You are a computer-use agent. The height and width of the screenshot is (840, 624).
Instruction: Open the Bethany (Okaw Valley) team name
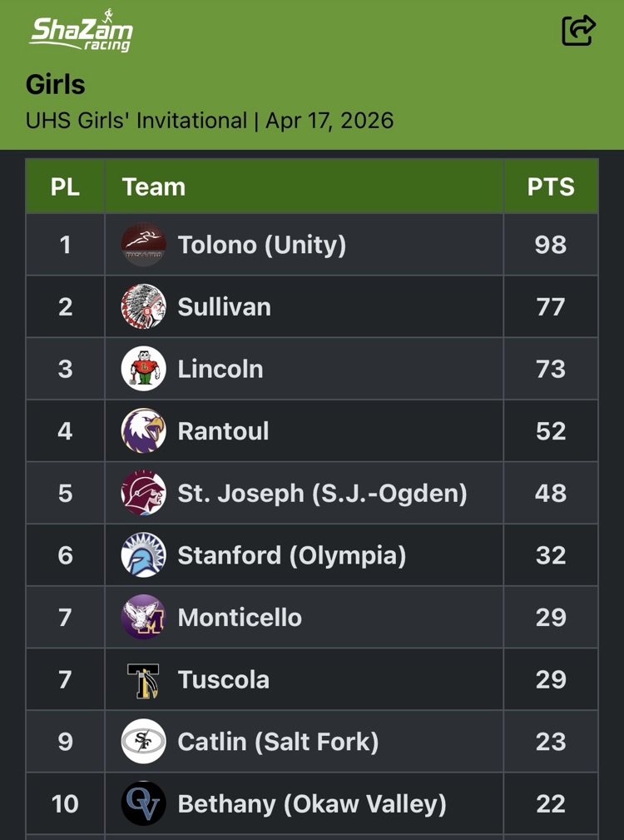(312, 803)
